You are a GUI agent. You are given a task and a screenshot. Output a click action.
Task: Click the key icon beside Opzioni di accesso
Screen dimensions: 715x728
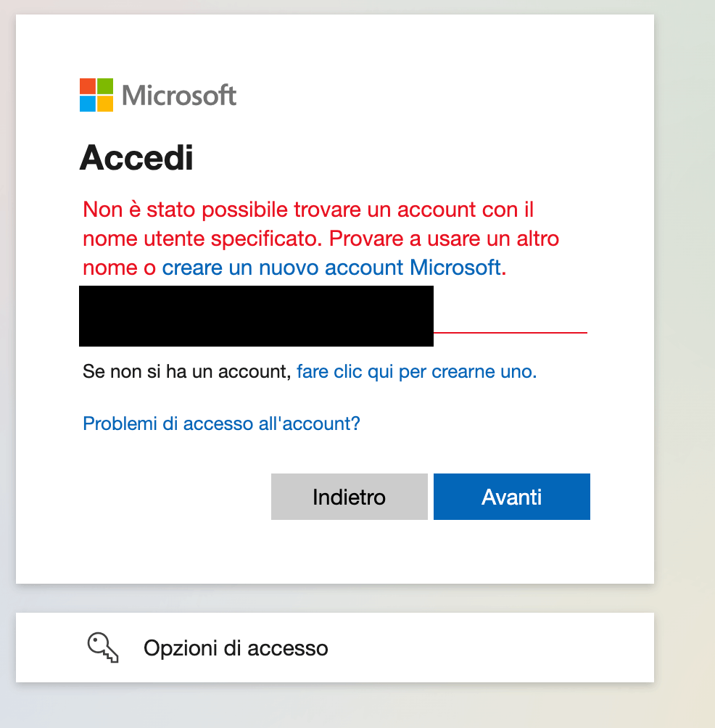[103, 648]
